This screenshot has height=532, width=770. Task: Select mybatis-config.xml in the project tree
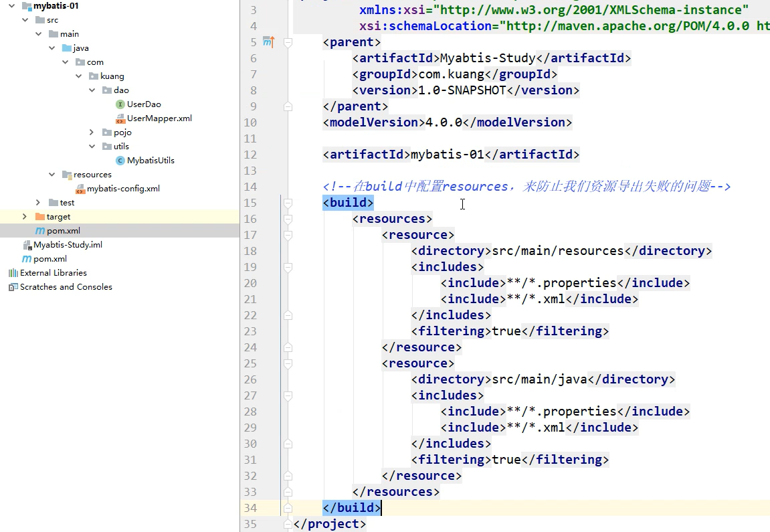pyautogui.click(x=123, y=189)
